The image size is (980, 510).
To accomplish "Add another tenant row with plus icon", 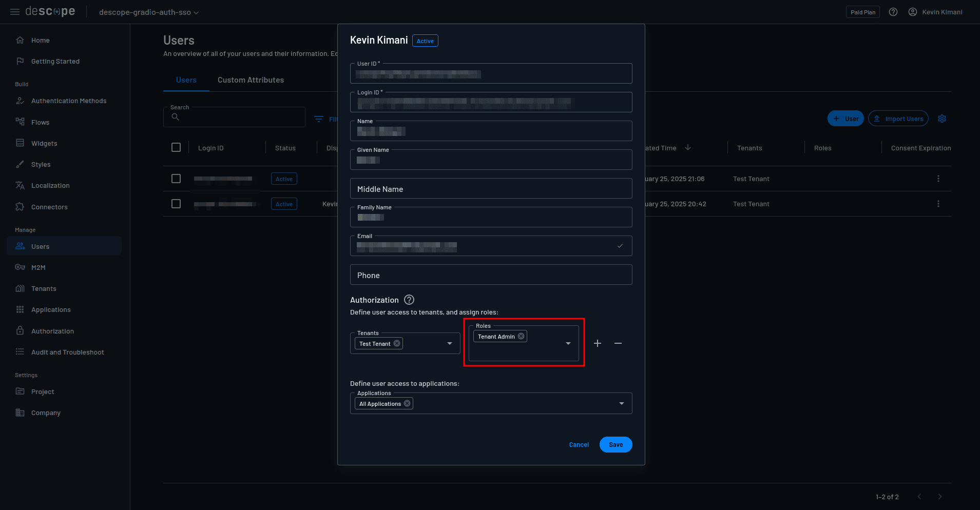I will [x=598, y=343].
